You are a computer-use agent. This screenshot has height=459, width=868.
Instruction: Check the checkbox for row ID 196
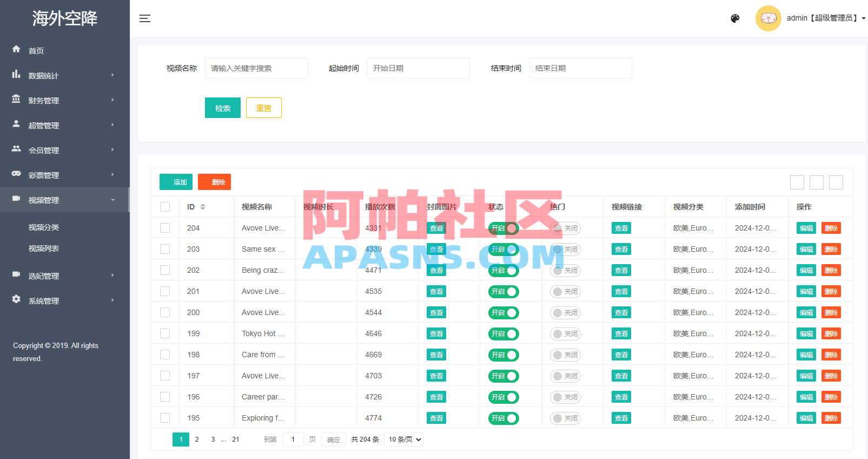tap(165, 397)
